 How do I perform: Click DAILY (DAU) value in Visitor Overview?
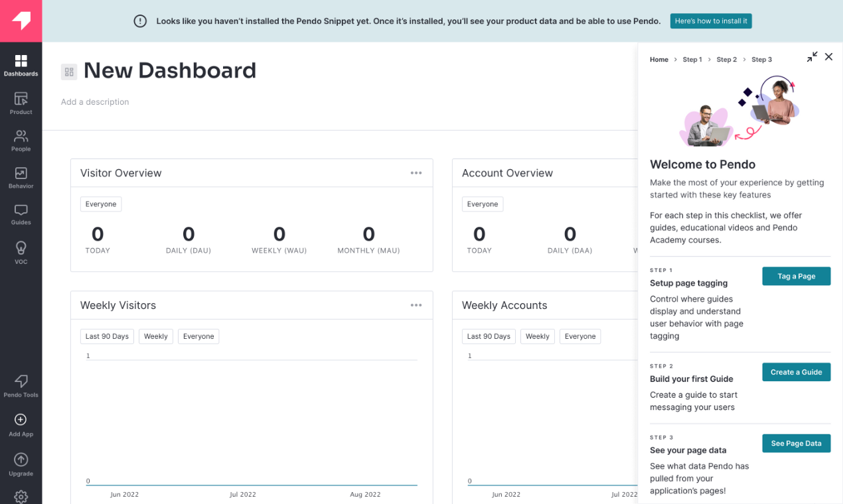tap(189, 234)
